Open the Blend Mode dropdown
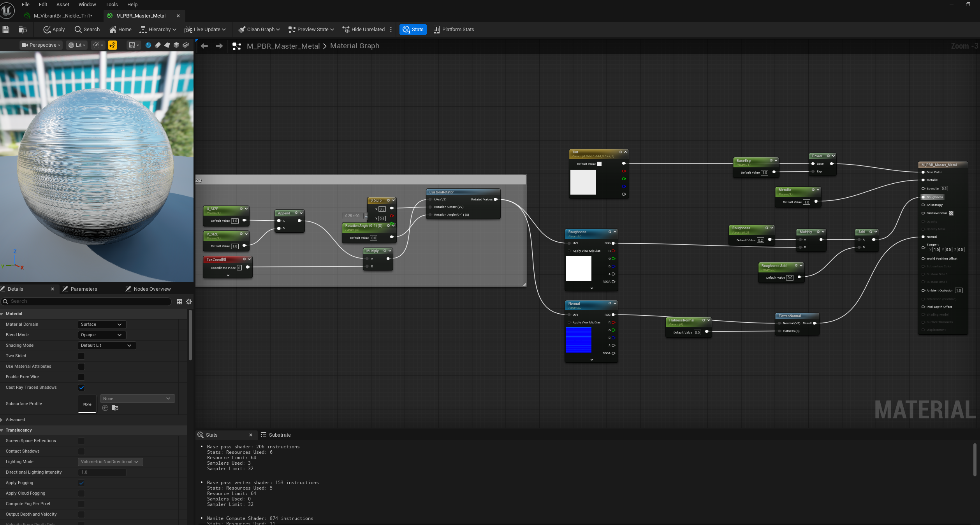Image resolution: width=980 pixels, height=525 pixels. (101, 335)
